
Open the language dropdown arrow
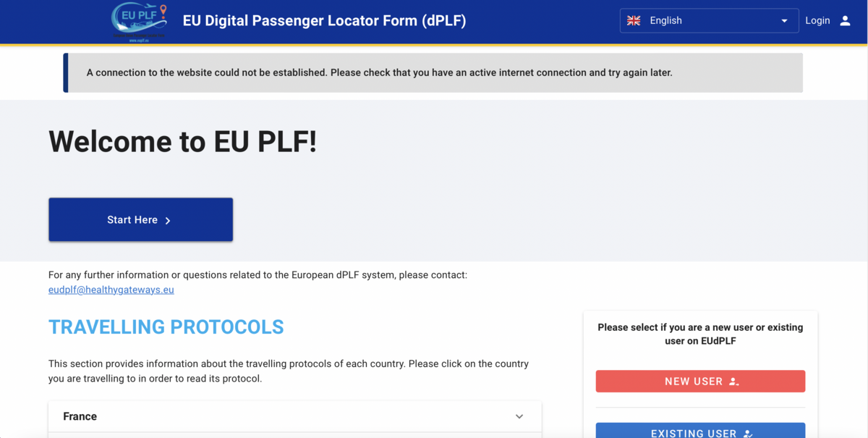click(784, 21)
